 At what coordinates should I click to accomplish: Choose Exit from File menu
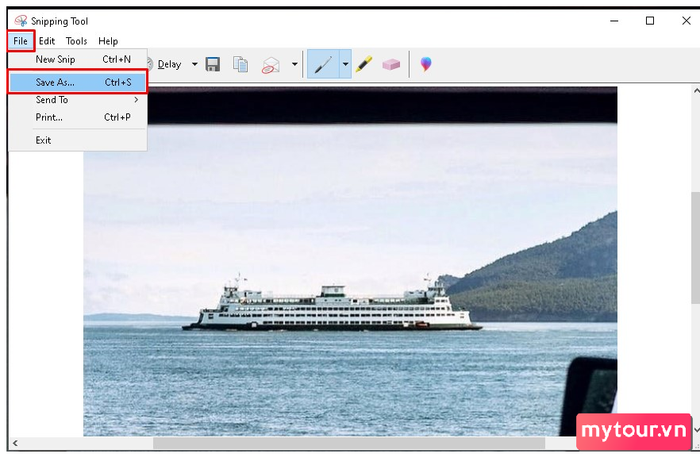(78, 140)
